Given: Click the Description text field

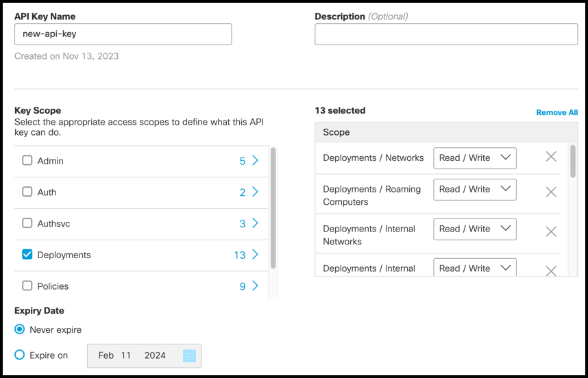Looking at the screenshot, I should click(x=446, y=34).
